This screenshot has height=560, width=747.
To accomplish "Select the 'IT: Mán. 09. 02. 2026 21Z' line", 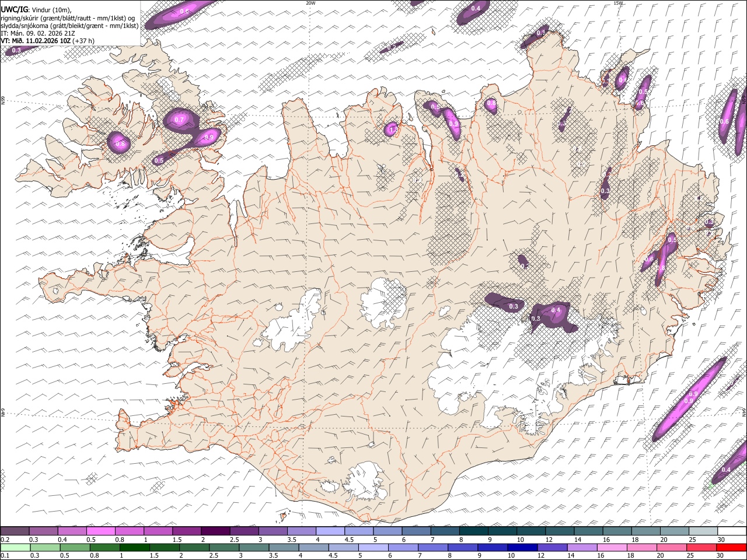I will coord(38,33).
